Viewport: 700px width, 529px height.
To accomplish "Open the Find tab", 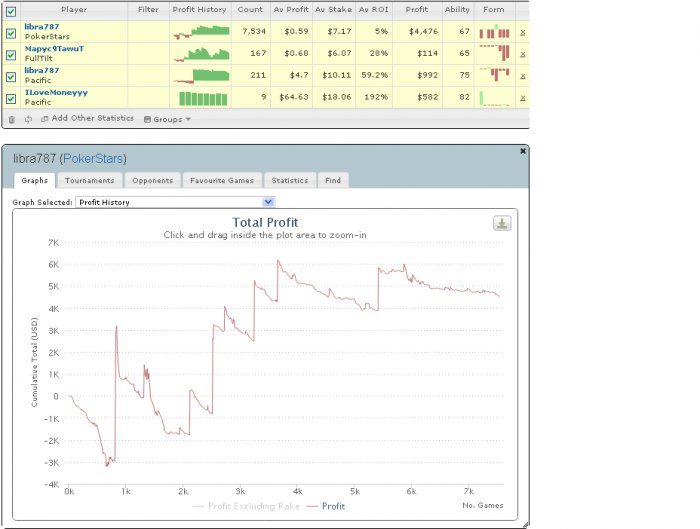I will click(x=333, y=180).
